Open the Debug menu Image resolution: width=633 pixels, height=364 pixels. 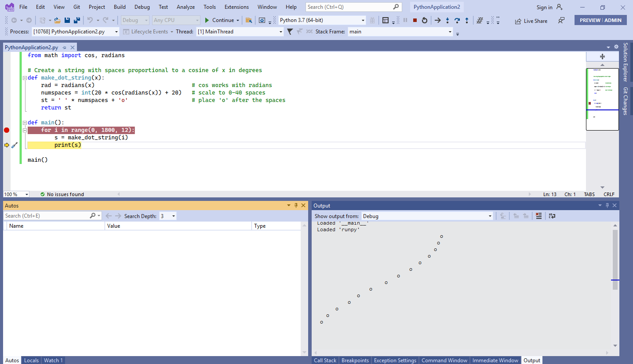pos(142,7)
